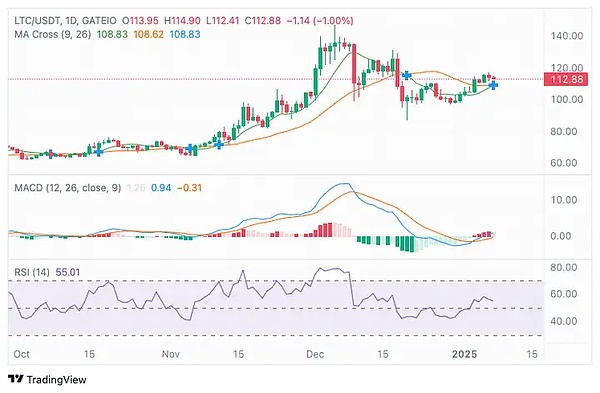The image size is (600, 393).
Task: Click the red 112.88 price label
Action: tap(566, 79)
